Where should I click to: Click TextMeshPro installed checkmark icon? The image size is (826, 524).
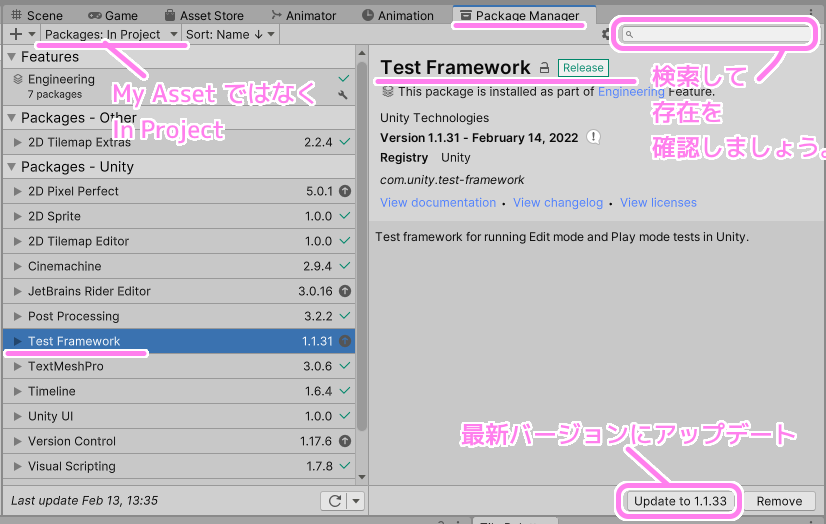click(345, 365)
